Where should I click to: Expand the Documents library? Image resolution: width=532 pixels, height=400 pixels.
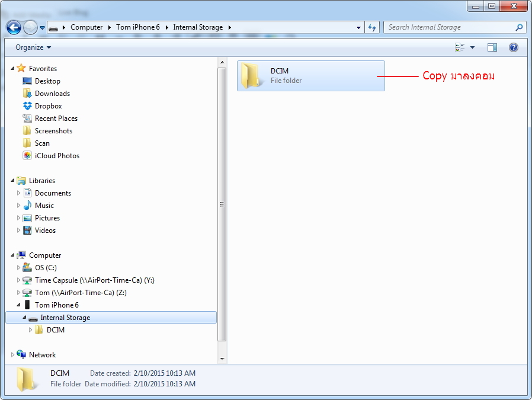(x=18, y=193)
